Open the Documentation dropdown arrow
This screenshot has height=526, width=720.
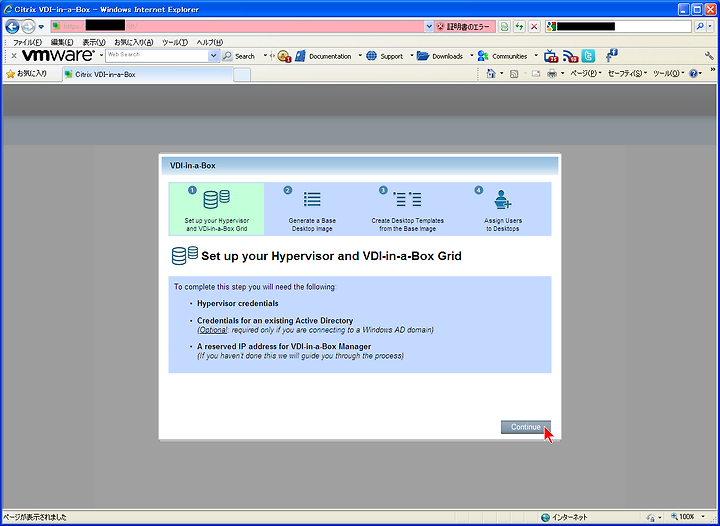[x=360, y=56]
